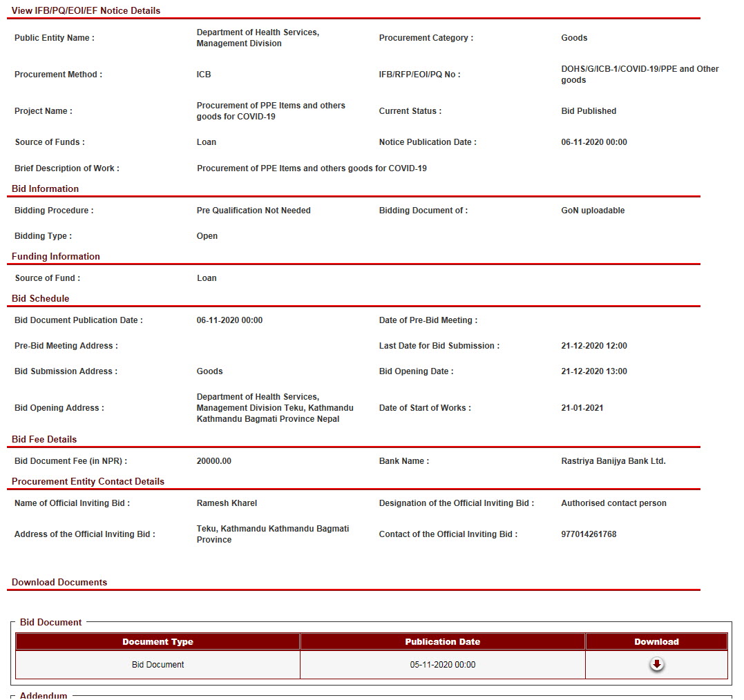Click the GoN uploadable value

tap(593, 211)
